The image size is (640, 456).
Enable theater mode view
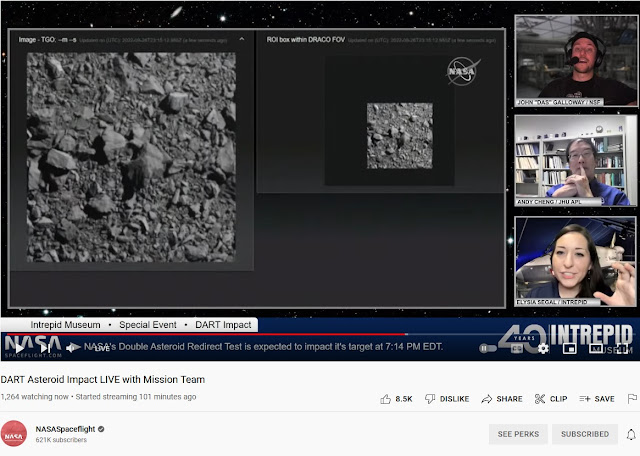(x=596, y=348)
